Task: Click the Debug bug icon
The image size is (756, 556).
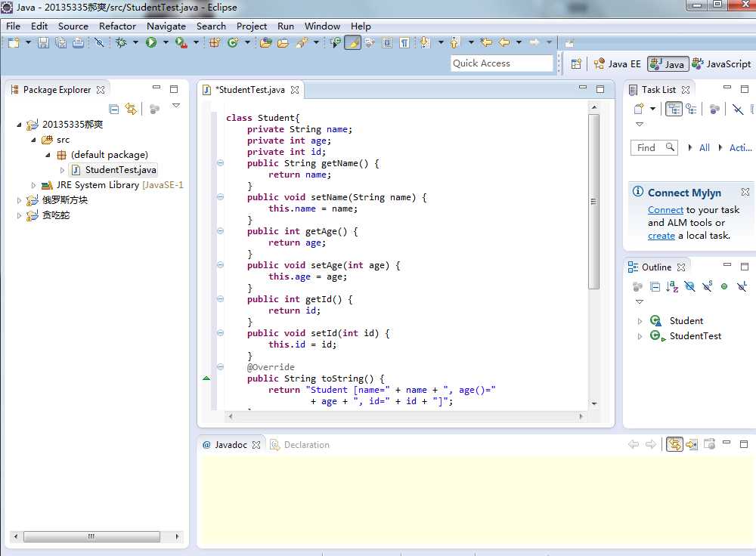Action: click(x=121, y=43)
